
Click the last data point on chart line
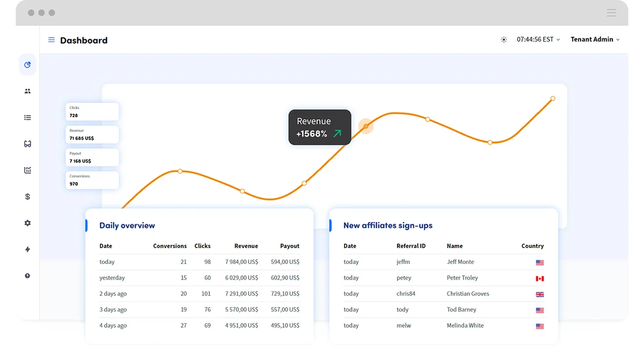pos(553,98)
